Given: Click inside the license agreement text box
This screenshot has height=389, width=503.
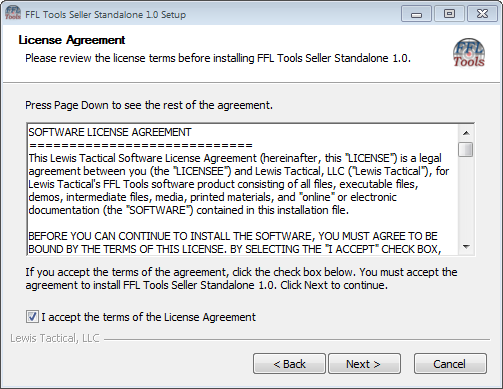Looking at the screenshot, I should click(x=243, y=190).
